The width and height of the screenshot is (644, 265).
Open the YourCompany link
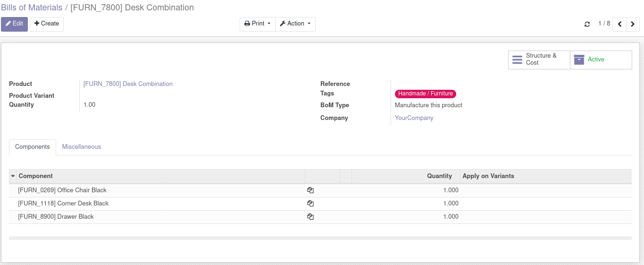tap(414, 118)
